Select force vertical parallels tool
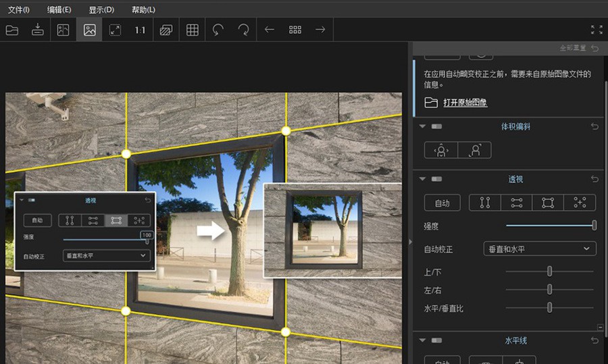 pyautogui.click(x=485, y=203)
